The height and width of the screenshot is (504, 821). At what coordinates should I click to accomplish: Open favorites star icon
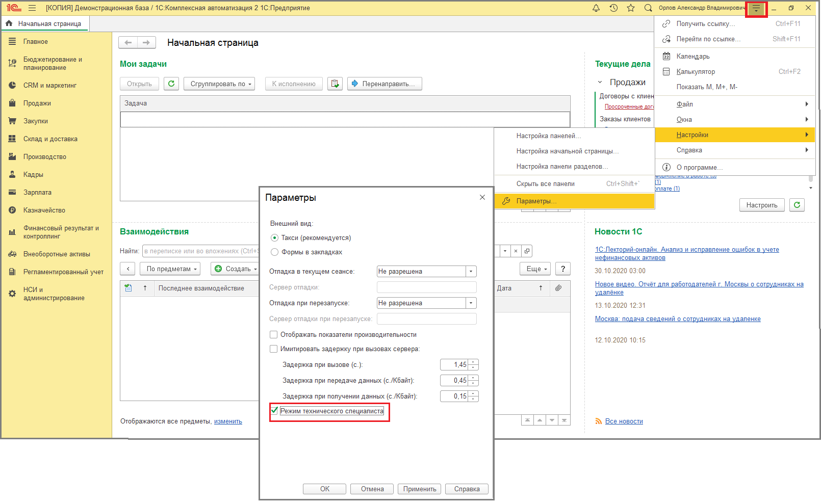coord(631,8)
